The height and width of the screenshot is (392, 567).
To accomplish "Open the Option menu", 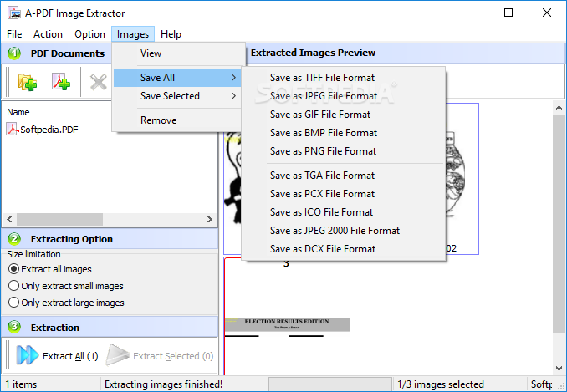I will tap(89, 34).
